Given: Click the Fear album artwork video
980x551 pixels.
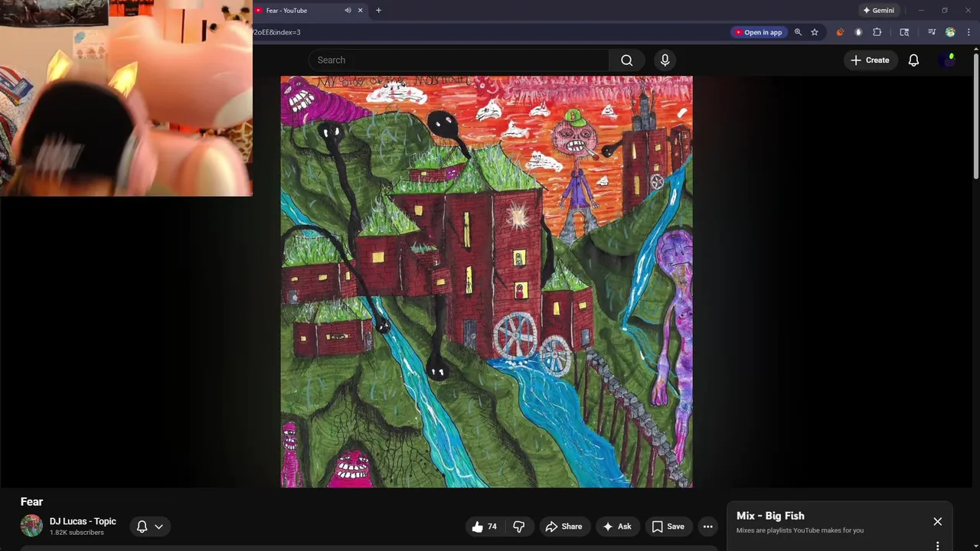Looking at the screenshot, I should 486,282.
